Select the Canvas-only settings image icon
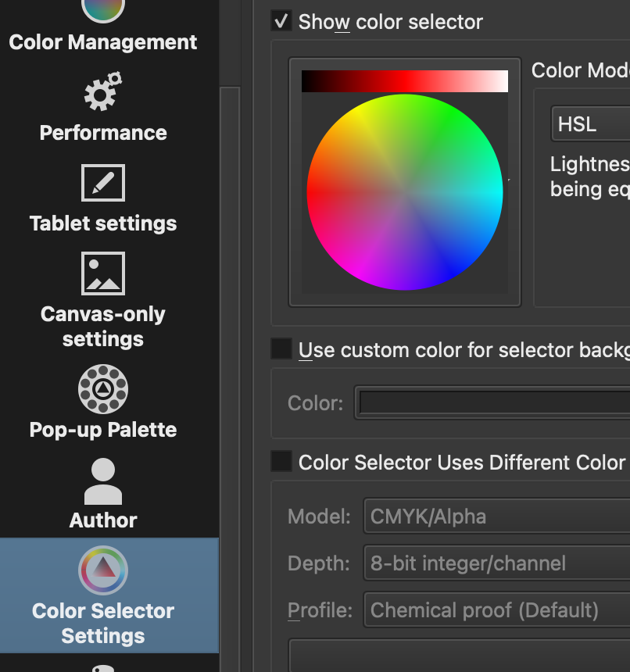This screenshot has height=672, width=630. click(x=103, y=273)
